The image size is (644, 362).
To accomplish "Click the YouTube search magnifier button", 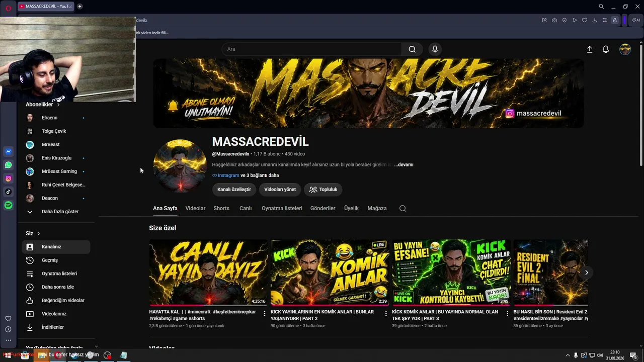I will click(x=412, y=49).
